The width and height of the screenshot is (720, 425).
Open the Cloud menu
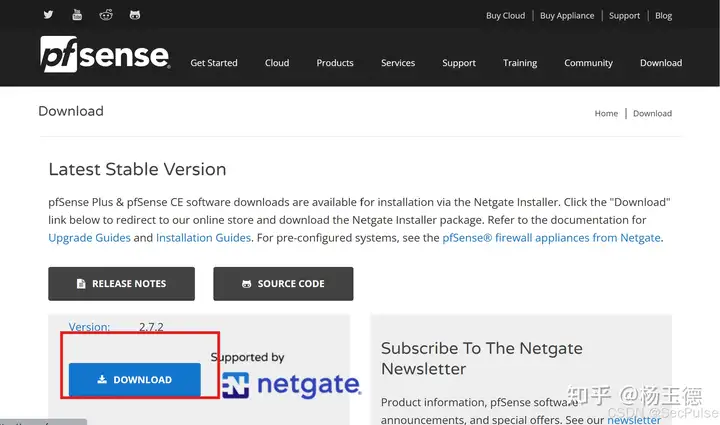click(x=277, y=63)
